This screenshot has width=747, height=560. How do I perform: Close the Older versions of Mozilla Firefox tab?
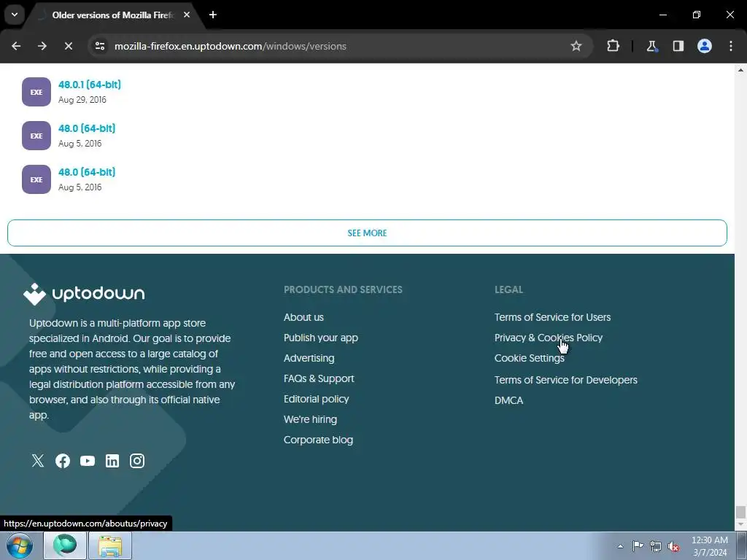(x=187, y=15)
